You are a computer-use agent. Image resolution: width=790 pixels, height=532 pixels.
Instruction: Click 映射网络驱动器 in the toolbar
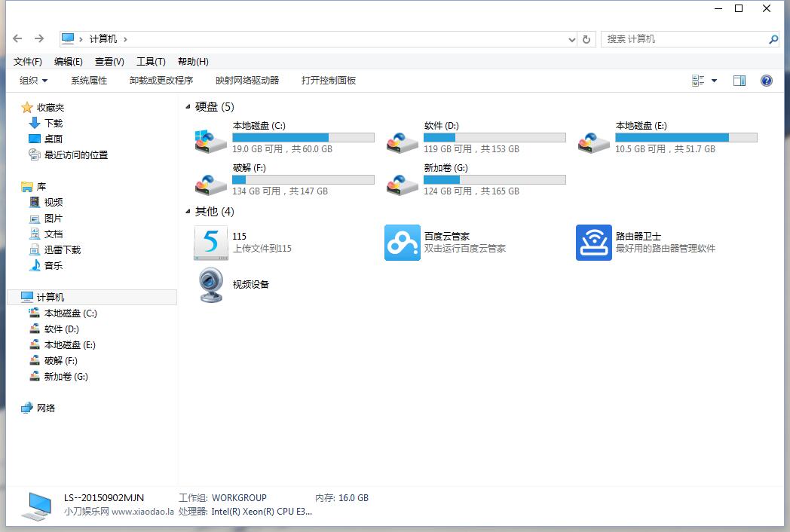click(247, 81)
